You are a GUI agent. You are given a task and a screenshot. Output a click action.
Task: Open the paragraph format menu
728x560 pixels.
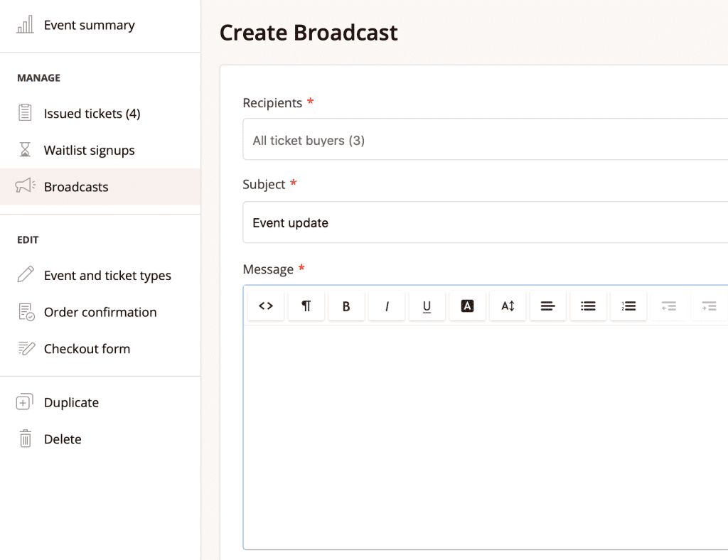coord(306,306)
